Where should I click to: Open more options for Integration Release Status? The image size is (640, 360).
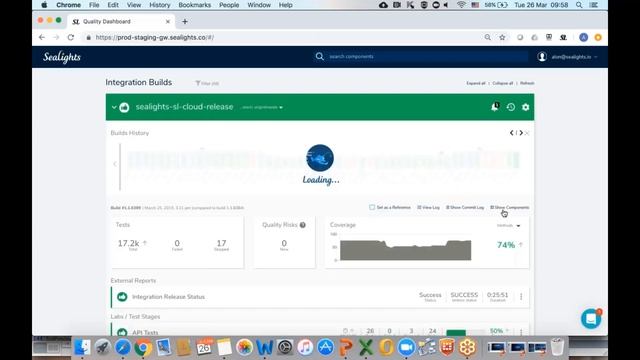click(521, 297)
